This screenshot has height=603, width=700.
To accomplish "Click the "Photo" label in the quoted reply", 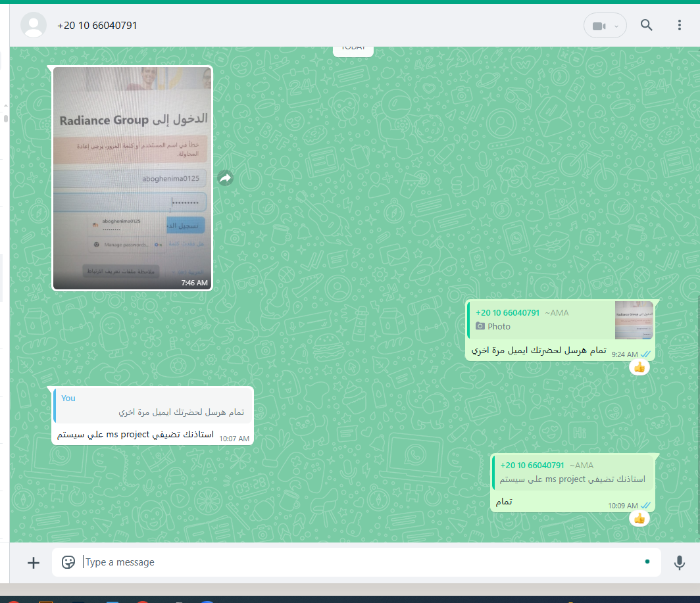I will pyautogui.click(x=499, y=326).
